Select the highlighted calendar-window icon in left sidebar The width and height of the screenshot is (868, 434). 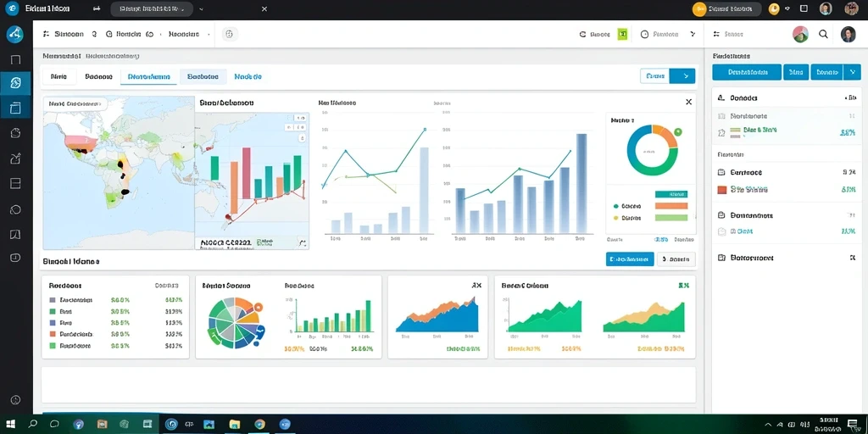tap(15, 108)
